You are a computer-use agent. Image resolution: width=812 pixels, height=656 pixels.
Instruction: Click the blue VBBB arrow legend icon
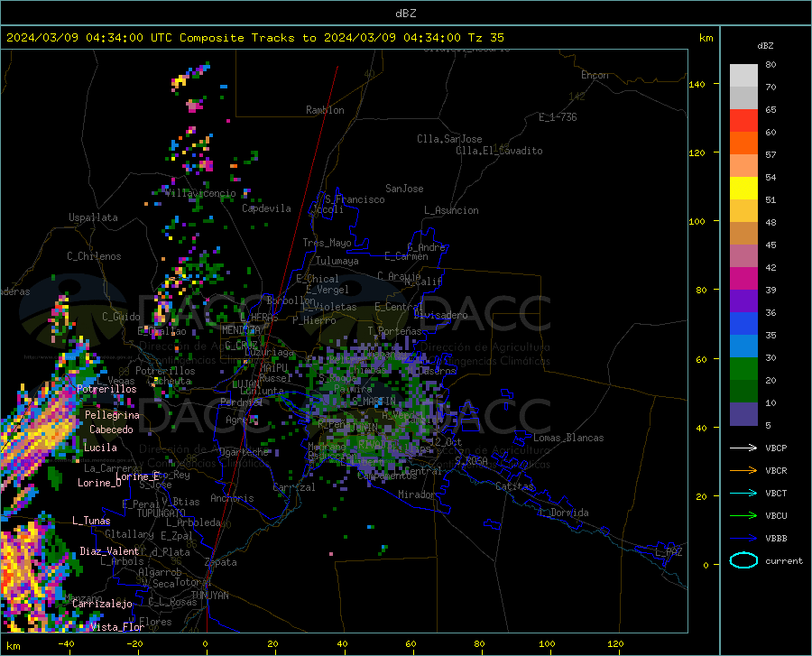[743, 539]
